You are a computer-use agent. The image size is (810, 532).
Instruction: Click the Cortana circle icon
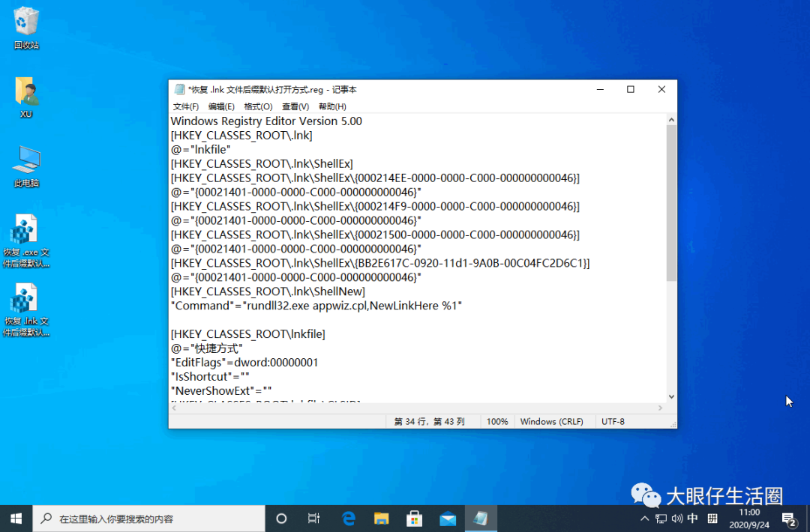(281, 519)
